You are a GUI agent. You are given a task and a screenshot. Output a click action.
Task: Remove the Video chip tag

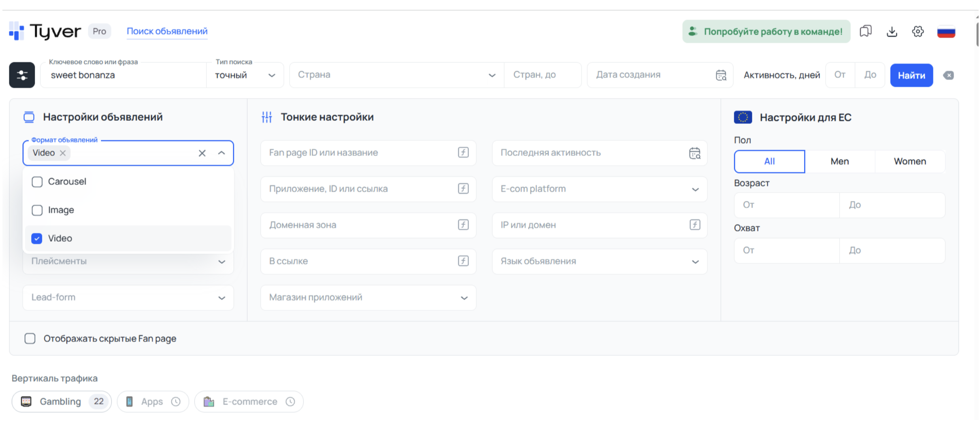(63, 153)
